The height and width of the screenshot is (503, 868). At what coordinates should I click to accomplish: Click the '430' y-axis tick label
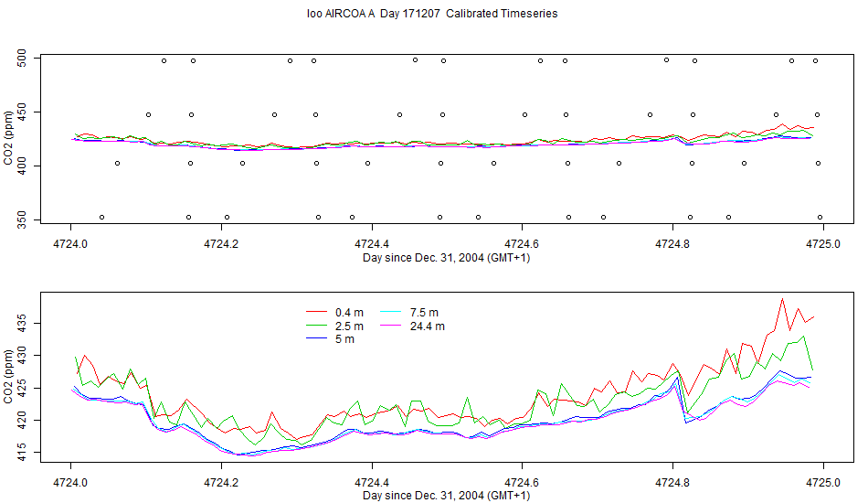(22, 356)
